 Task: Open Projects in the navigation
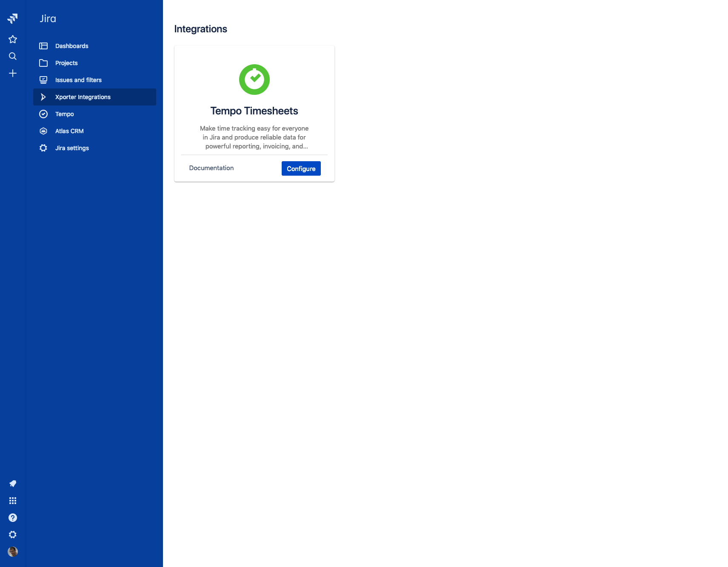[x=66, y=63]
